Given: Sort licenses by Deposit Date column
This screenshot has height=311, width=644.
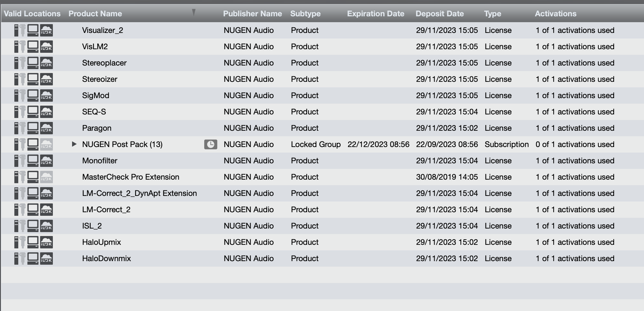Looking at the screenshot, I should pyautogui.click(x=439, y=14).
